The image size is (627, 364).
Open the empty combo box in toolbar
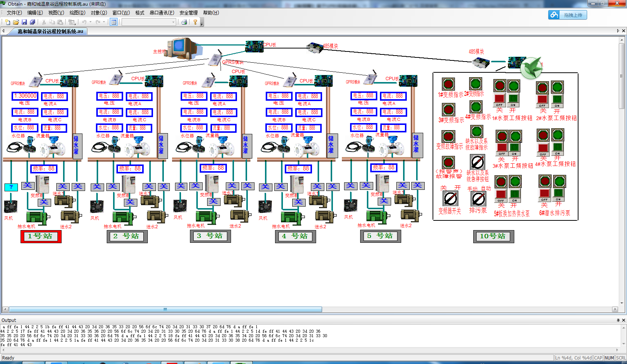[x=149, y=22]
